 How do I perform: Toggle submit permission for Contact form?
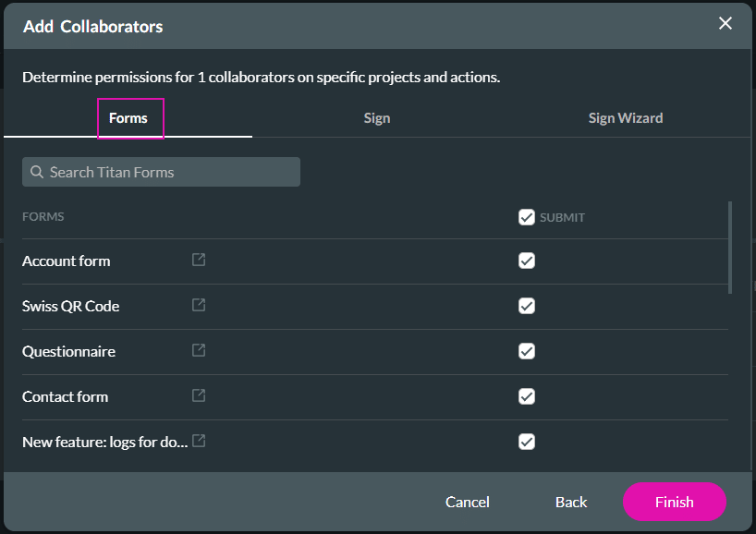[x=527, y=396]
